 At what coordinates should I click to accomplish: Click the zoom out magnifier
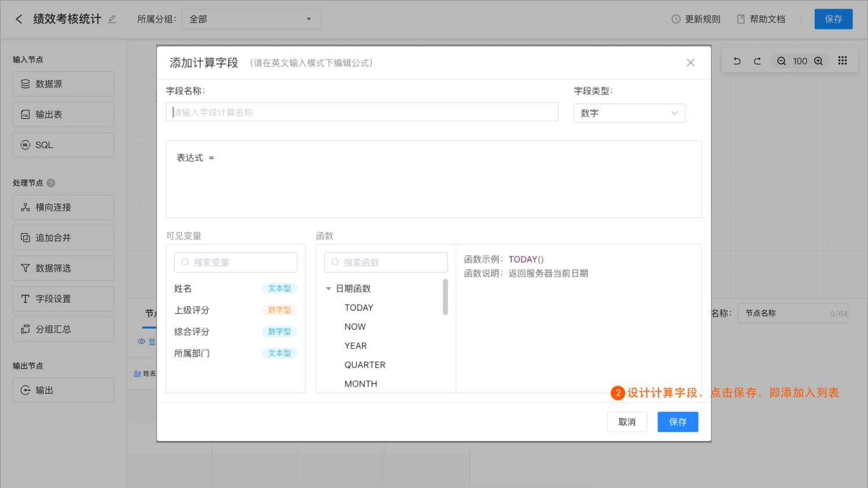point(781,61)
